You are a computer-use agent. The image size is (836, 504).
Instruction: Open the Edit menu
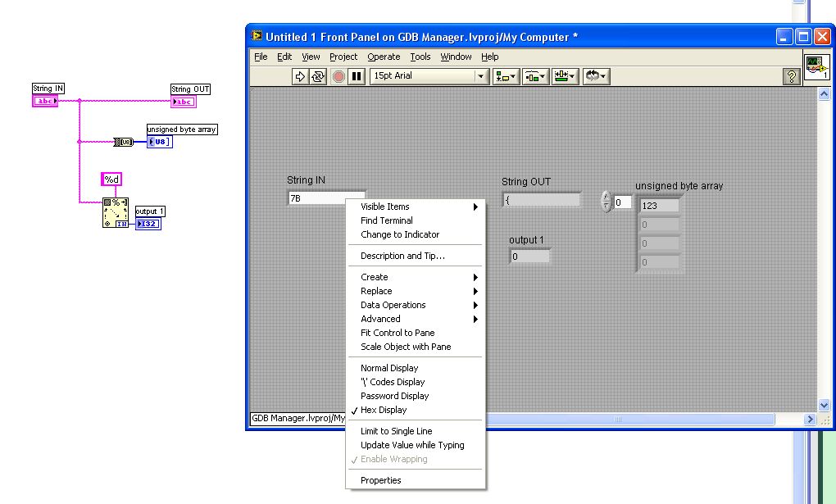point(284,57)
